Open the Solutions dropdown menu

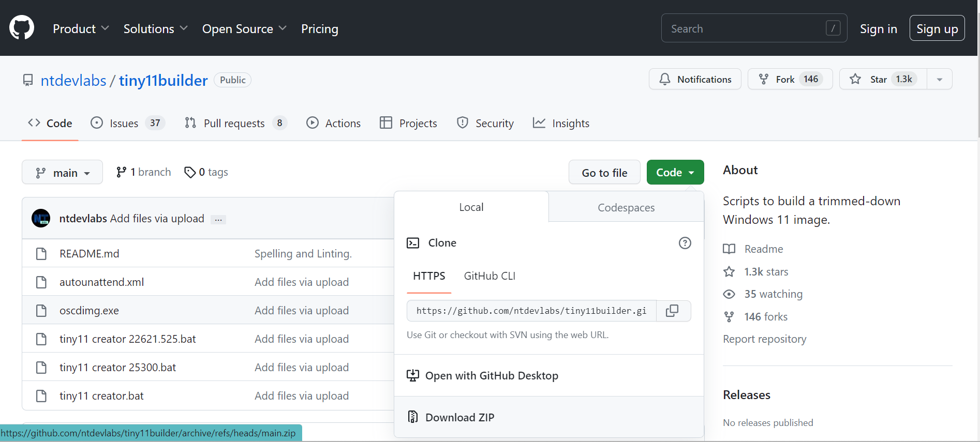pos(155,28)
